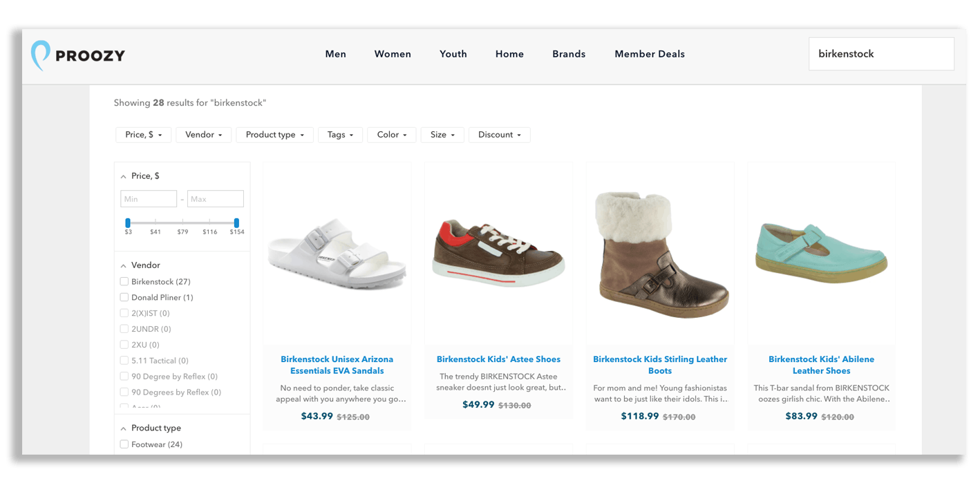Open Birkenstock Unisex Arizona Essentials EVA Sandals
The height and width of the screenshot is (483, 980).
click(337, 364)
